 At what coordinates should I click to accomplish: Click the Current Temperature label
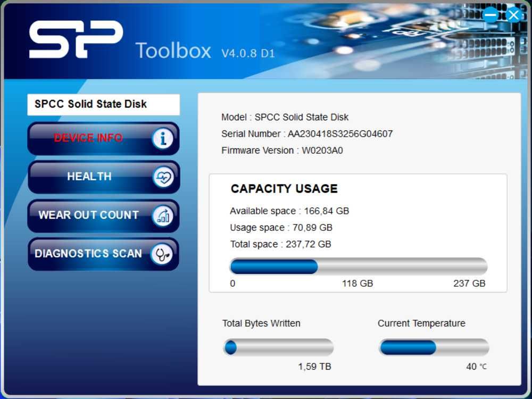click(x=421, y=323)
